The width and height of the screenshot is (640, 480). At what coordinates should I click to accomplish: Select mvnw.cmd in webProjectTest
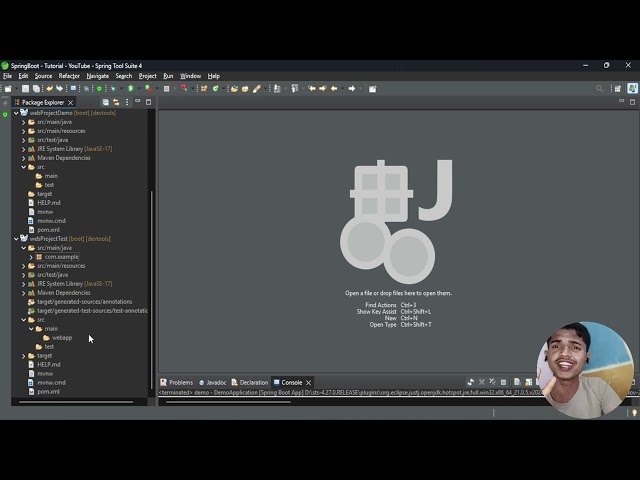click(47, 382)
